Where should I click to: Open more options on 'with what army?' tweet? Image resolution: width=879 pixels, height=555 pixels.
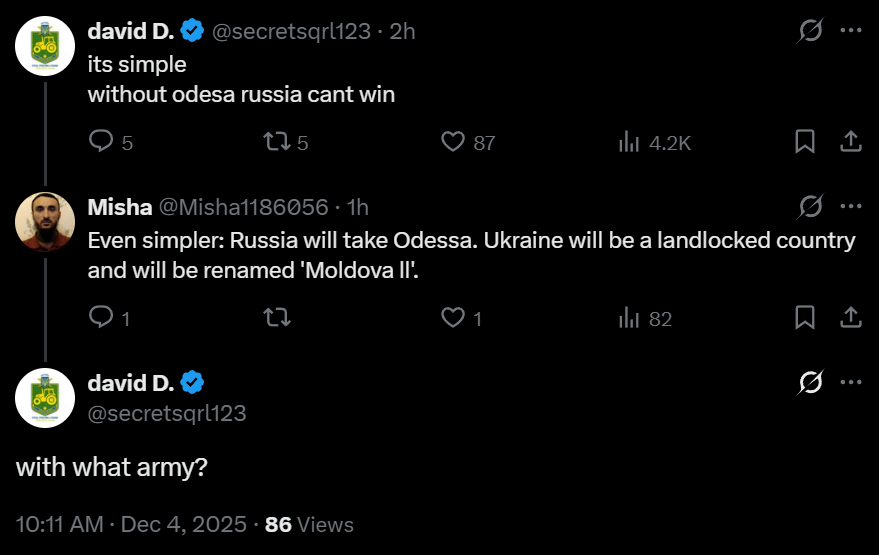[x=851, y=382]
